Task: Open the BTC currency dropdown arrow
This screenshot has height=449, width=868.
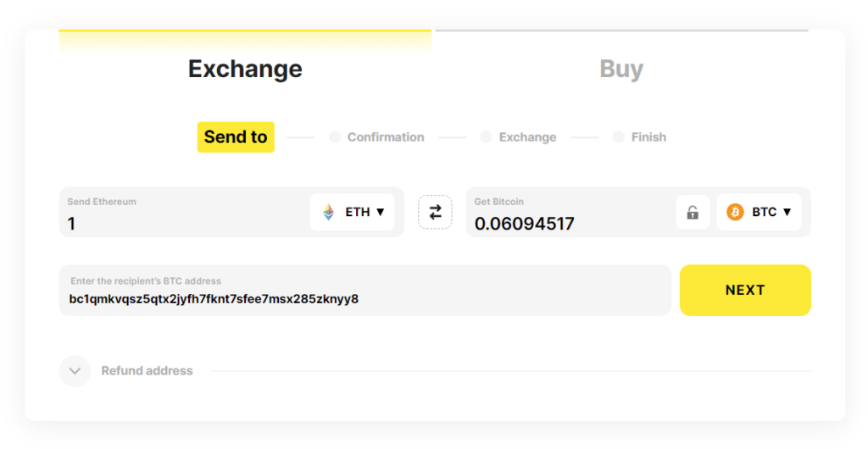Action: click(787, 212)
